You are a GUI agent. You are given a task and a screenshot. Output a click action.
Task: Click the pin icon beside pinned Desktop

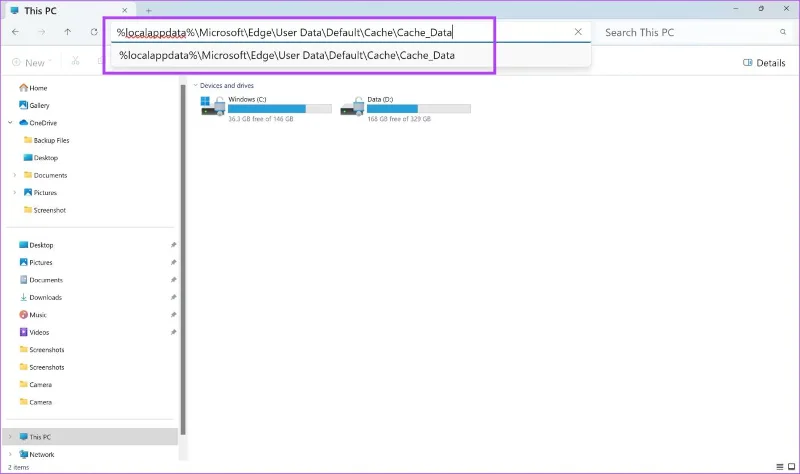173,245
